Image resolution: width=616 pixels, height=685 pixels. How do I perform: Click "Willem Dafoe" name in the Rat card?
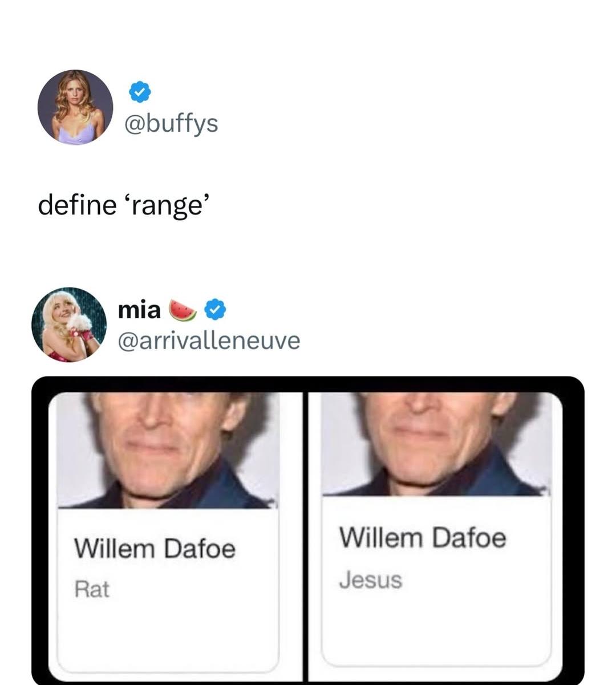(155, 549)
